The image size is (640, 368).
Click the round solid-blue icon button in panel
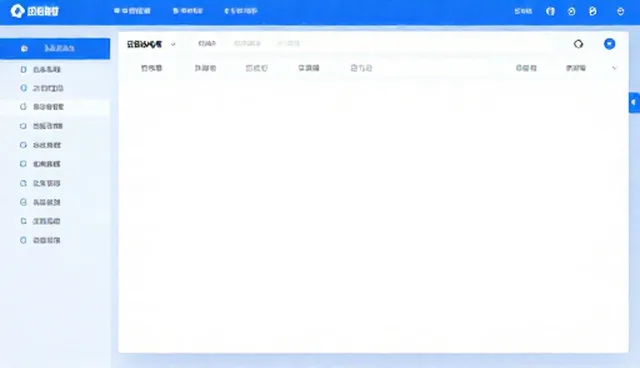pos(609,44)
